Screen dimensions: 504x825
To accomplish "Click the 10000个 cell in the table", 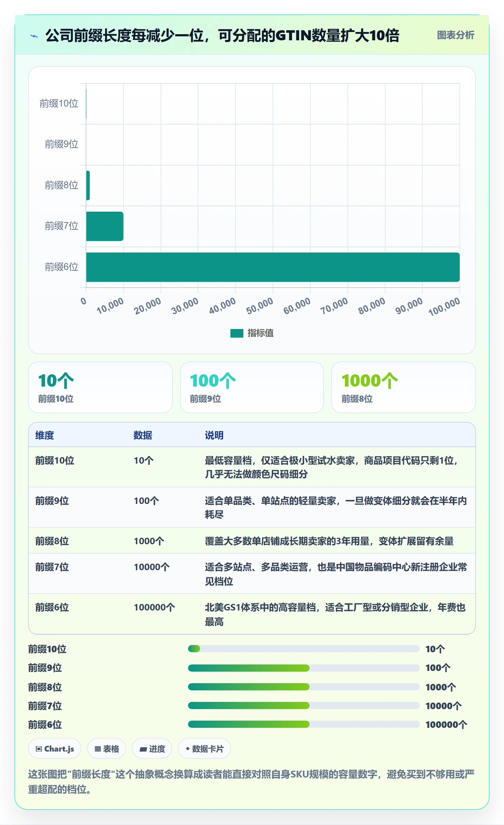I will pyautogui.click(x=152, y=567).
